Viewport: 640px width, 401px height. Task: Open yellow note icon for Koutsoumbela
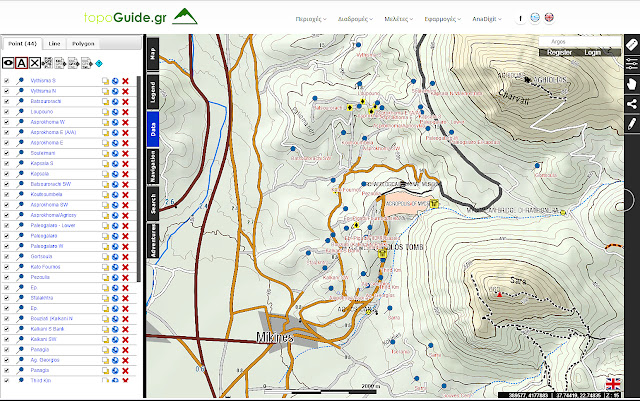pos(105,195)
